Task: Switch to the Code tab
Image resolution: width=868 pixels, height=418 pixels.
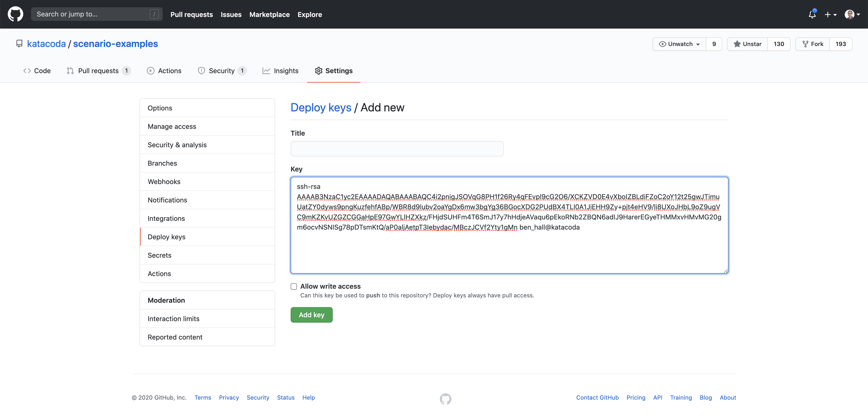Action: (x=37, y=71)
